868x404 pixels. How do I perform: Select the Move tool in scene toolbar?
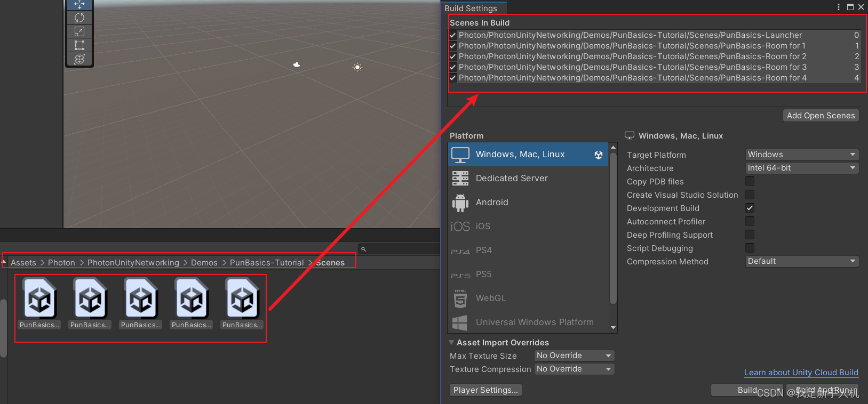point(79,4)
